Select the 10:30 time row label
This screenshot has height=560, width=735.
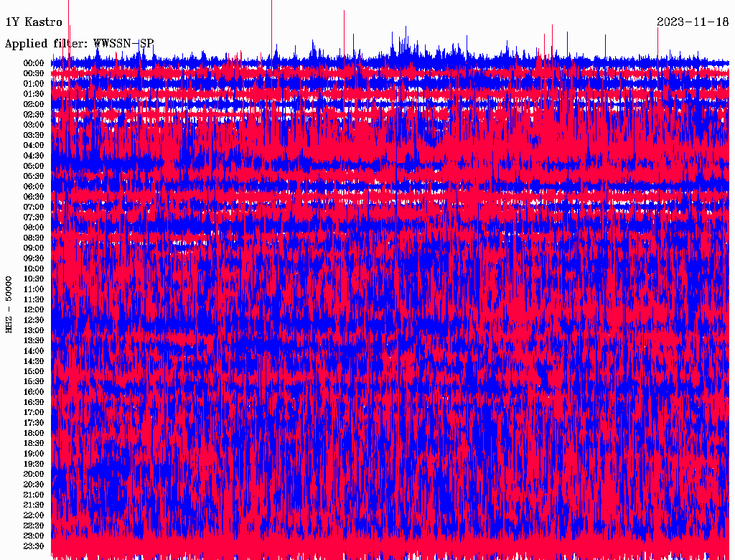point(34,279)
